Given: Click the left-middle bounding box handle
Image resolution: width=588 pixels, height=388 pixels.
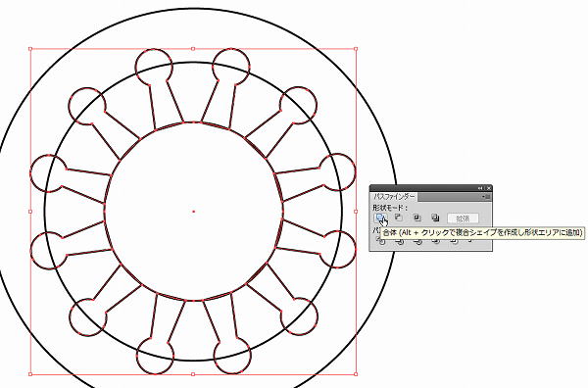Looking at the screenshot, I should [x=30, y=212].
